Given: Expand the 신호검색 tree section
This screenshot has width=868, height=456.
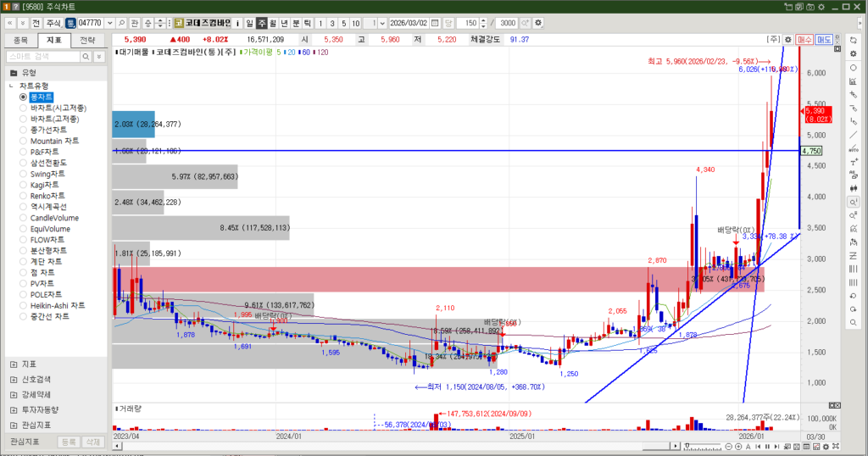Looking at the screenshot, I should click(x=14, y=379).
